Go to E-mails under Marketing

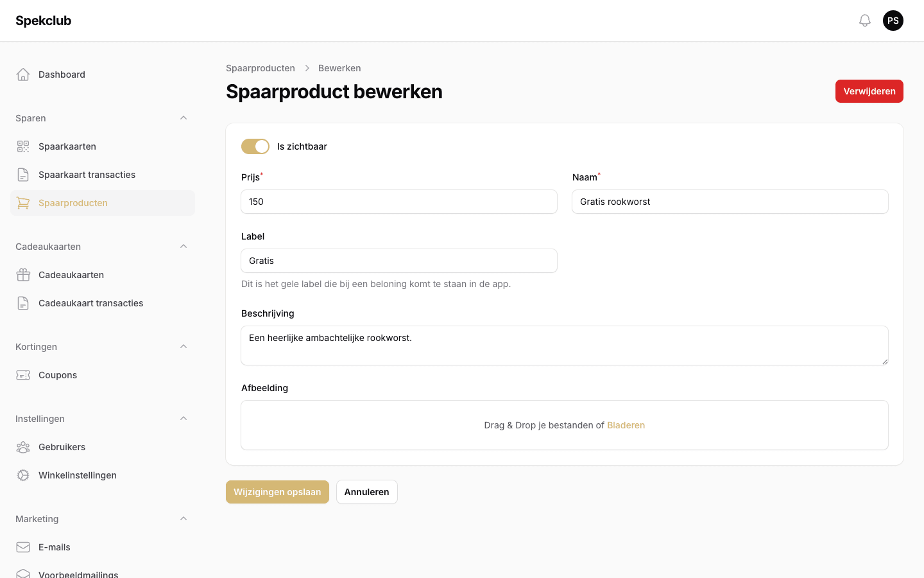103,547
